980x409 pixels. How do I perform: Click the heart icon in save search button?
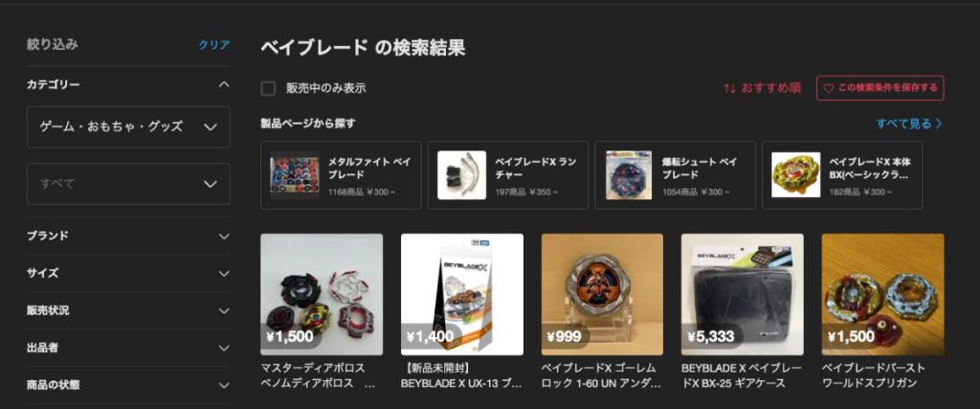[828, 89]
